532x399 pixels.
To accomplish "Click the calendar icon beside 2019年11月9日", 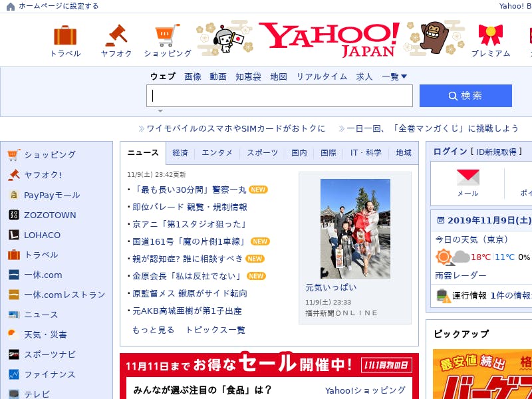I will [x=440, y=221].
